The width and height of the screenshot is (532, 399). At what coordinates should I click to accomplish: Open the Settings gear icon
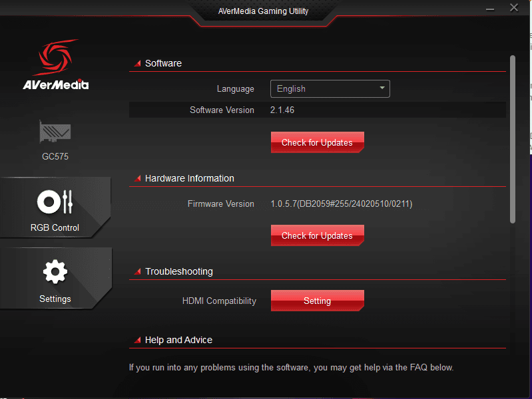point(55,271)
